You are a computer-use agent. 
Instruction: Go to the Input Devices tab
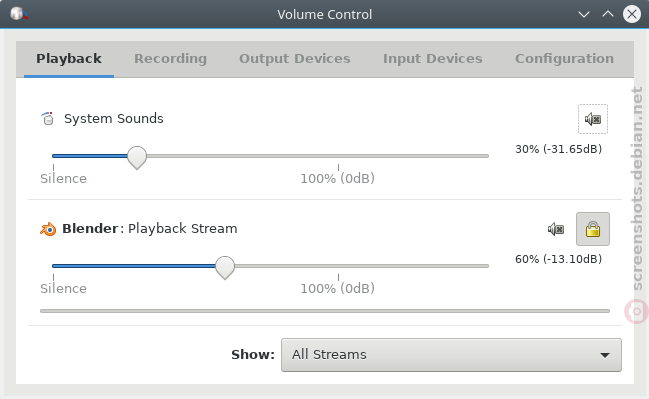coord(433,59)
